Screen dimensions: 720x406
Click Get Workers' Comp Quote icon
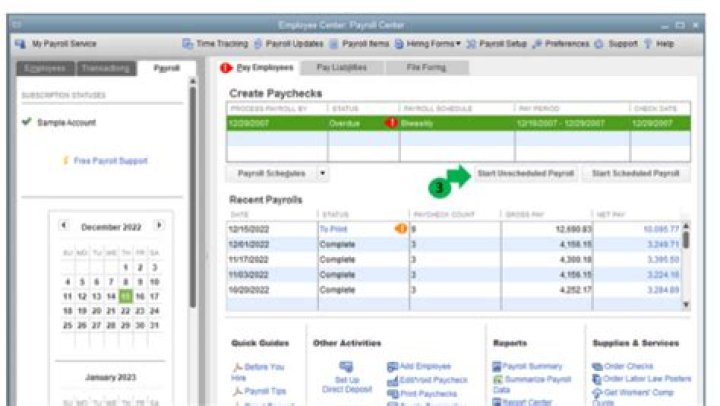click(x=596, y=393)
